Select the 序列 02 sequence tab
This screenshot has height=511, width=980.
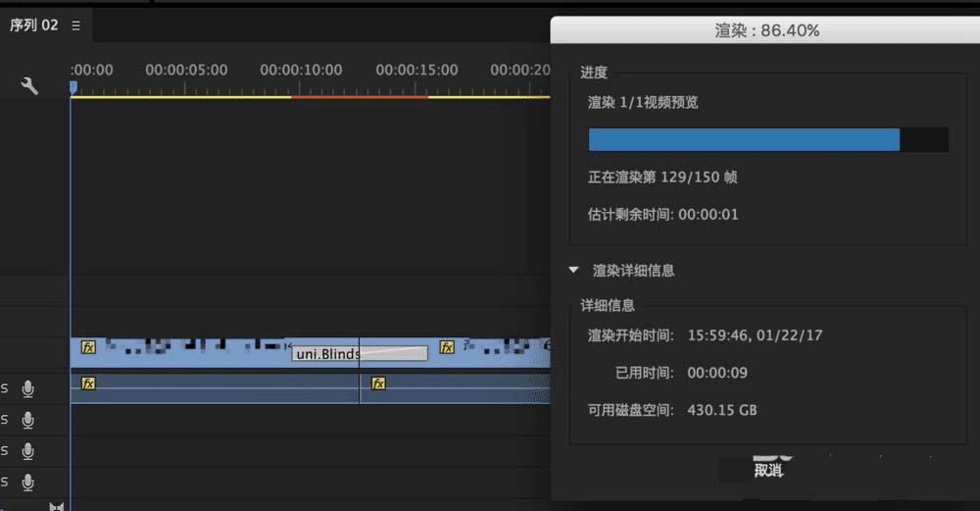click(33, 26)
